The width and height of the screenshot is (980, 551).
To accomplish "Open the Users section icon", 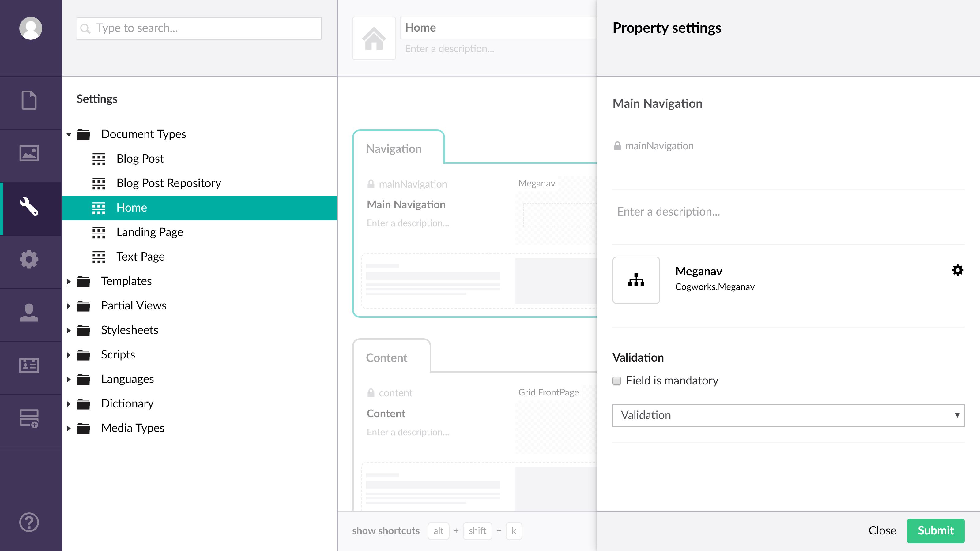I will click(29, 313).
